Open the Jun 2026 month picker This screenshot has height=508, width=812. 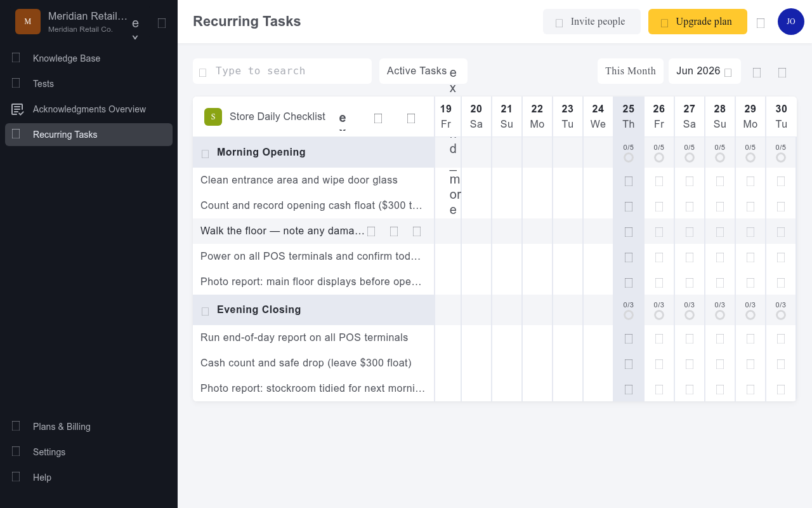(705, 71)
